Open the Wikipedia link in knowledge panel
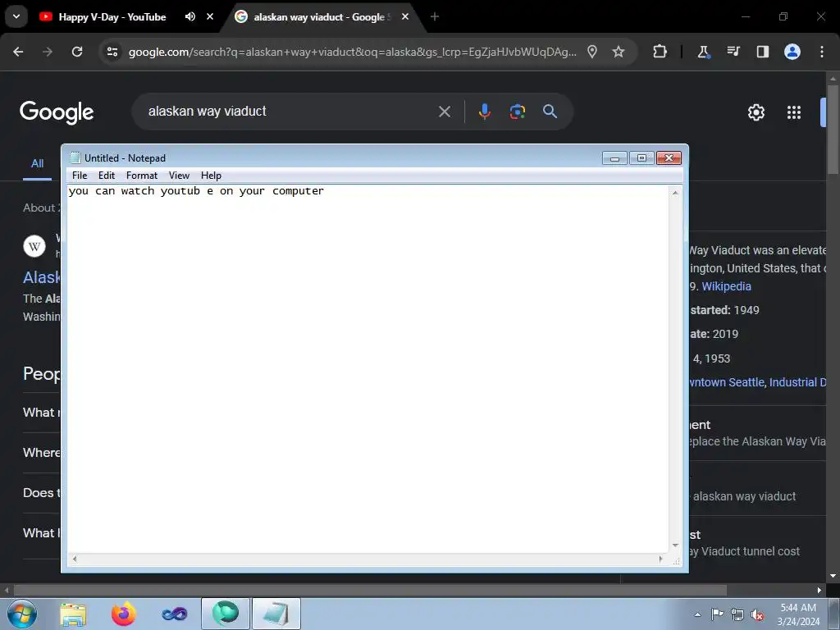 727,286
